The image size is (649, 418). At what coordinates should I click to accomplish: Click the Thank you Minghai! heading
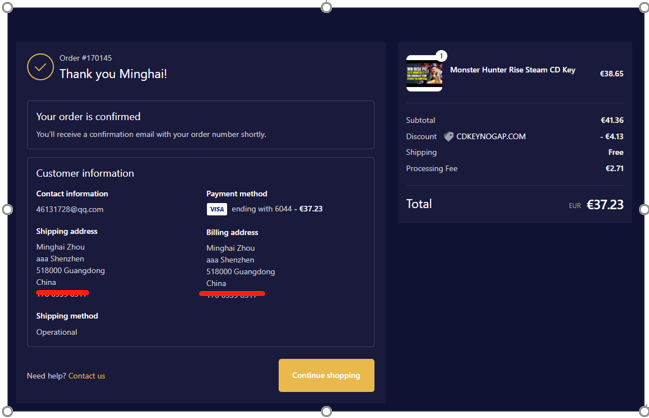tap(113, 74)
